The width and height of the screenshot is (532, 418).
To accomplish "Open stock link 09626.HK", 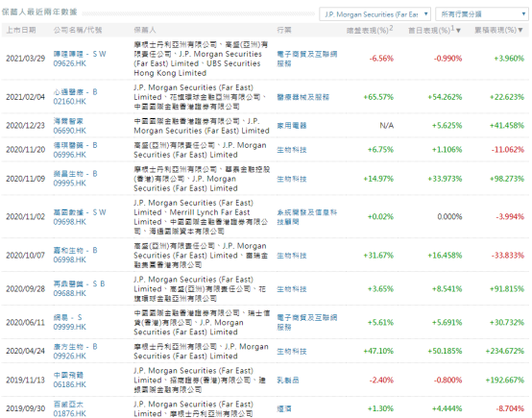I will tap(69, 63).
